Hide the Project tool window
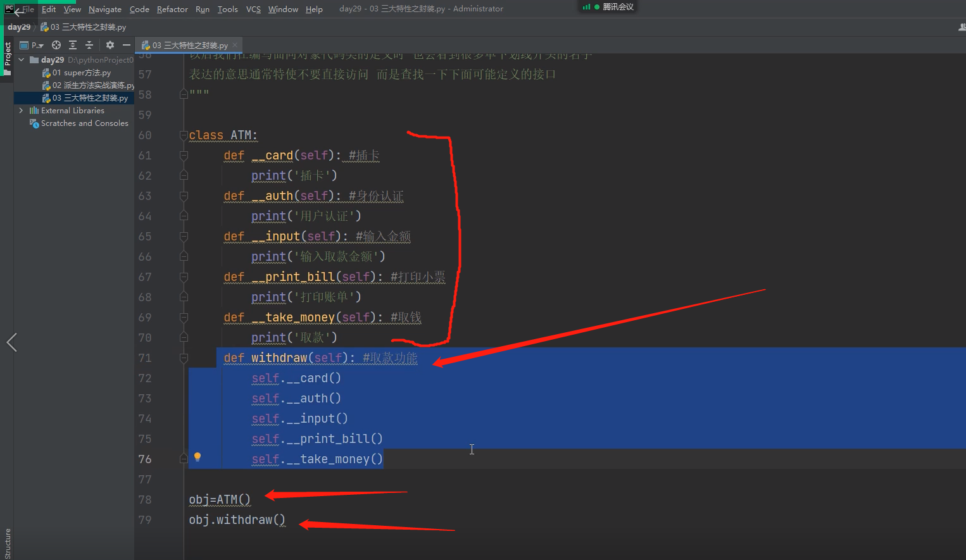This screenshot has height=560, width=966. (127, 45)
